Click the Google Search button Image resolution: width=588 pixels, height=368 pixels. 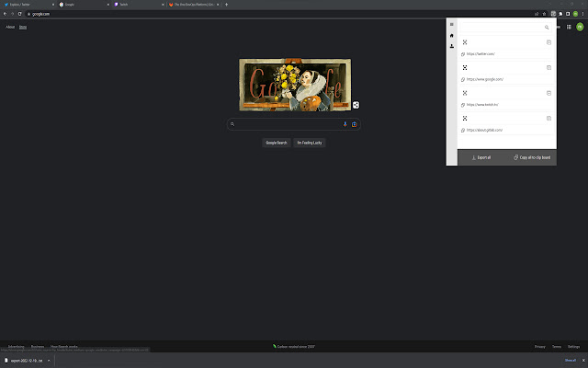tap(277, 143)
